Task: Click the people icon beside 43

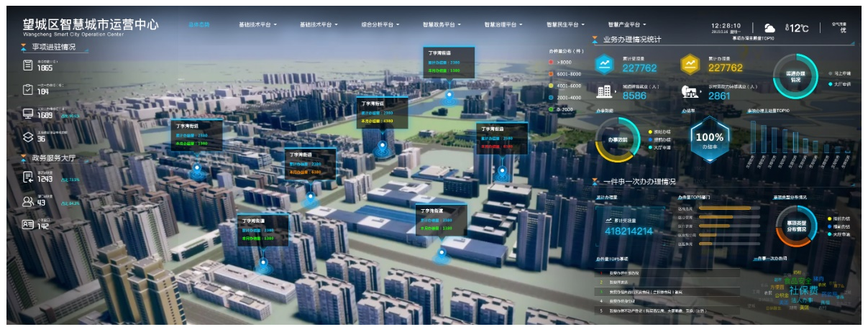Action: click(28, 202)
